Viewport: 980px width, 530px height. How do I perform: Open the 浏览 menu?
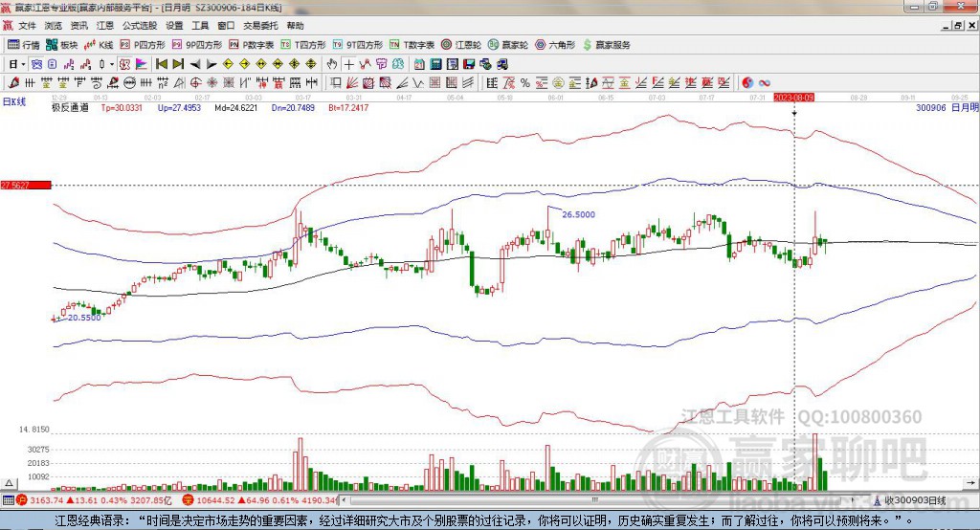tap(54, 26)
